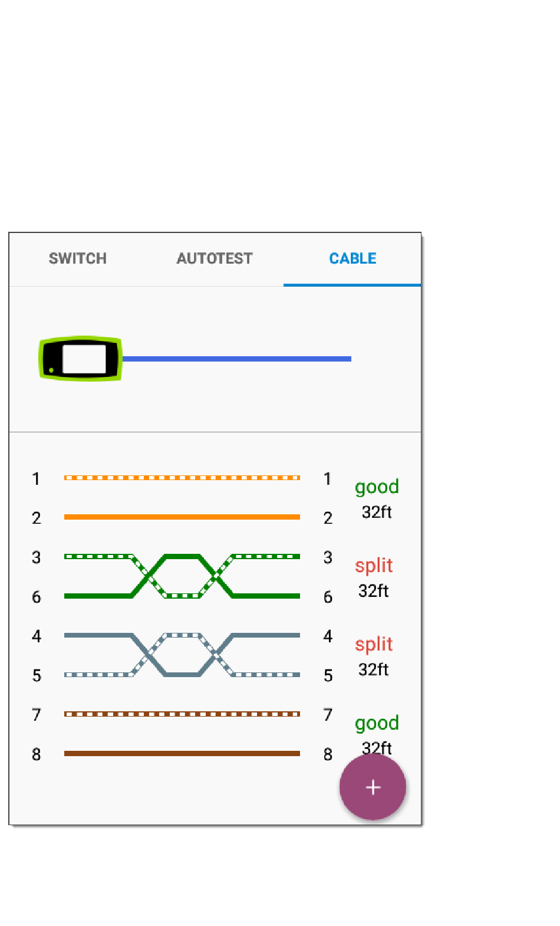This screenshot has height=926, width=560.
Task: Select the CABLE tab
Action: 353,258
